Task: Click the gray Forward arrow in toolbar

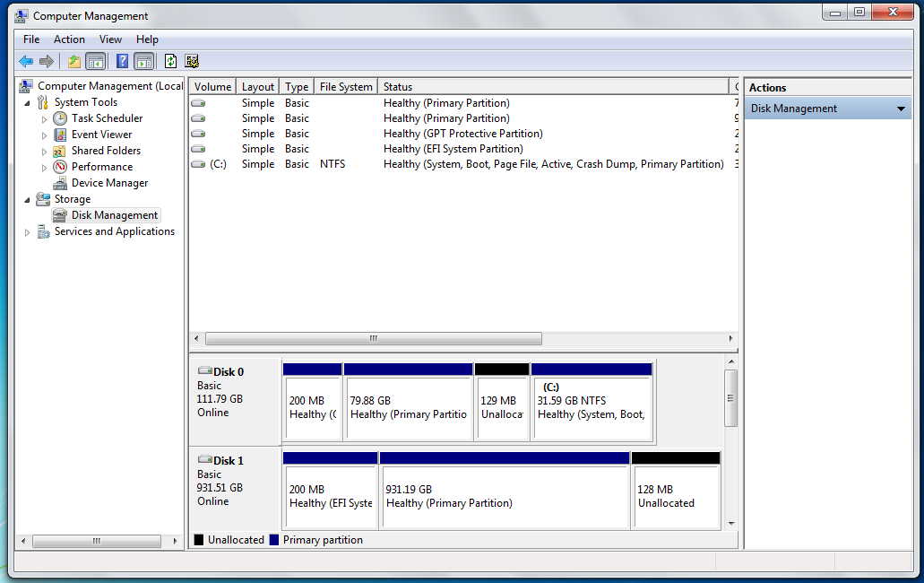Action: click(x=47, y=61)
